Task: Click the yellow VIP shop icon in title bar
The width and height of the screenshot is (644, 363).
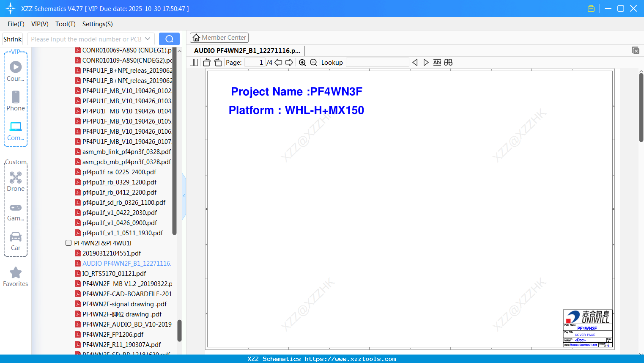Action: (x=591, y=8)
